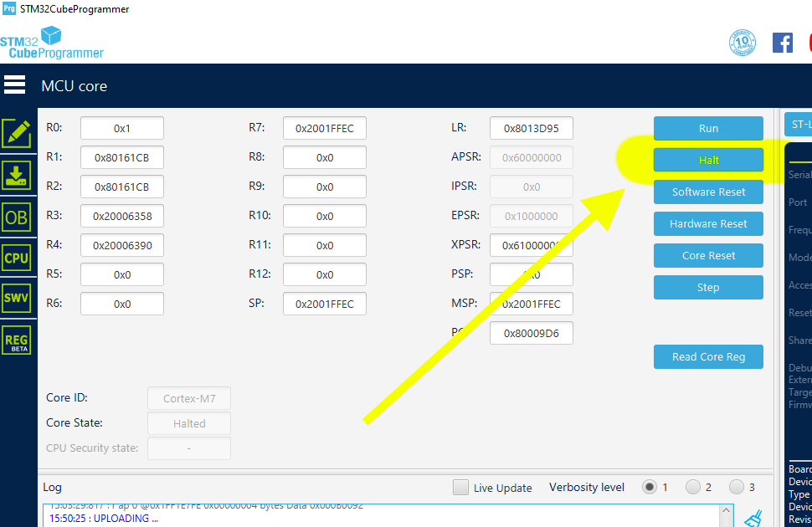Click the R2 register field
Viewport: 812px width, 527px height.
[x=122, y=187]
